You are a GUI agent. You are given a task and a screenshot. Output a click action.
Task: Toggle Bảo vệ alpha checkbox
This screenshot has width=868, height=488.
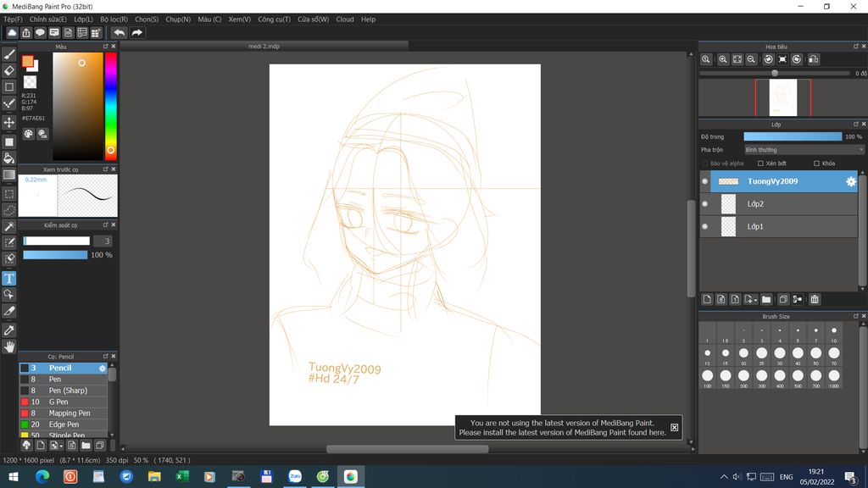704,164
